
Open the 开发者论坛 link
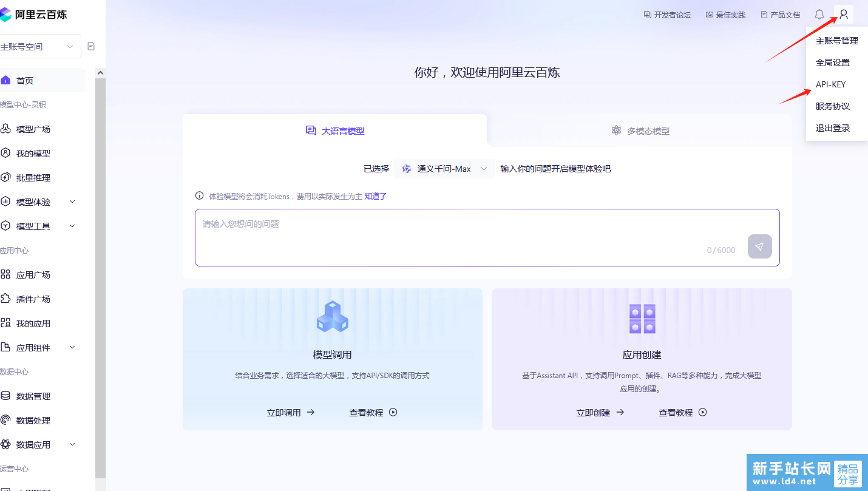(667, 15)
